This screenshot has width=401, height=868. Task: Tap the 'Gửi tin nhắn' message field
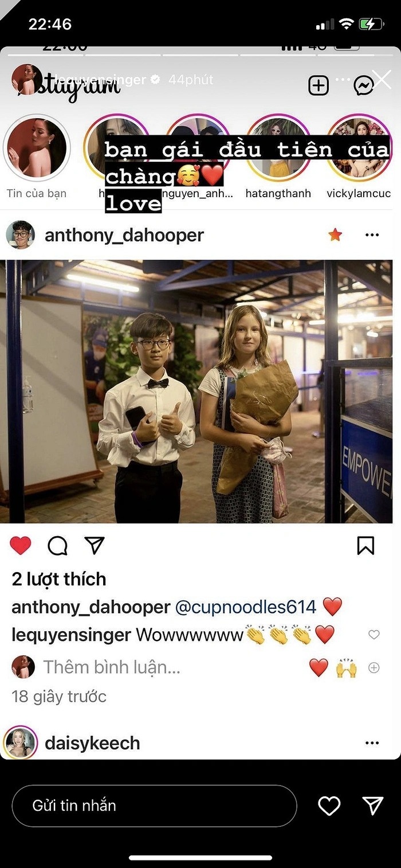(x=154, y=806)
